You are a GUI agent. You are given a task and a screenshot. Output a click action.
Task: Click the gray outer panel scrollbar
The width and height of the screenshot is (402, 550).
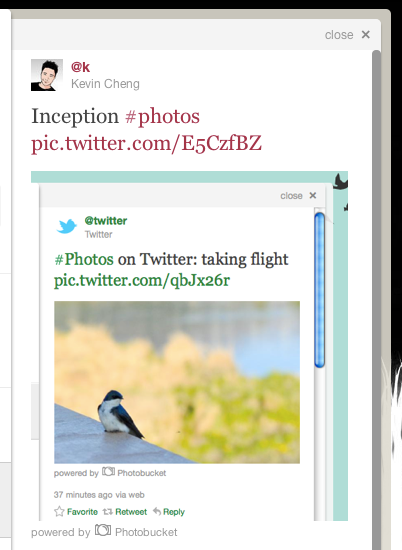[x=376, y=300]
